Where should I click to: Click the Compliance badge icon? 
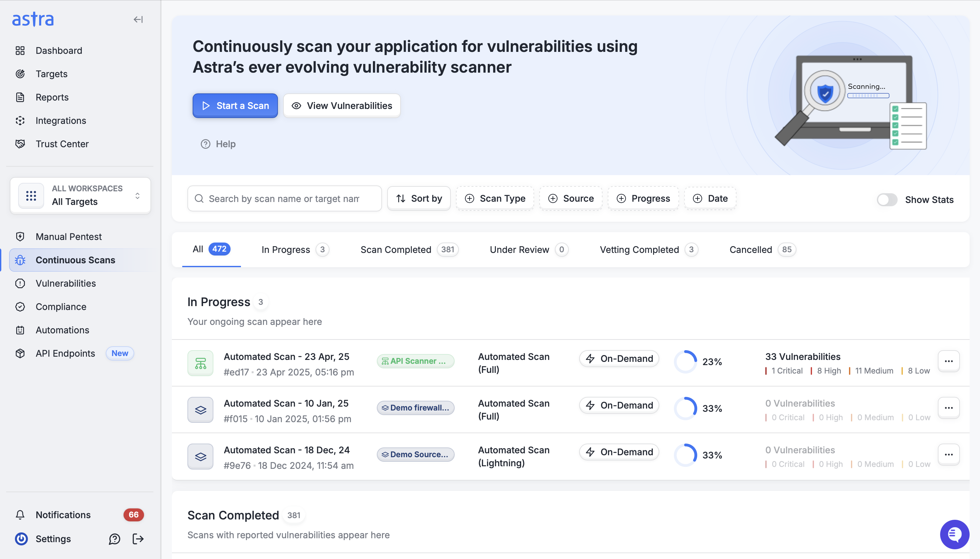pyautogui.click(x=20, y=307)
